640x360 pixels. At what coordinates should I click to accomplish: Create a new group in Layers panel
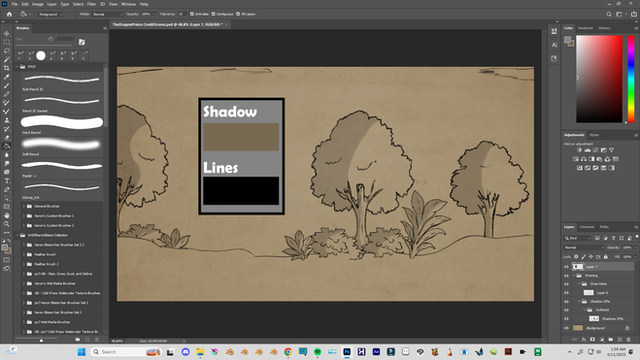[x=611, y=339]
